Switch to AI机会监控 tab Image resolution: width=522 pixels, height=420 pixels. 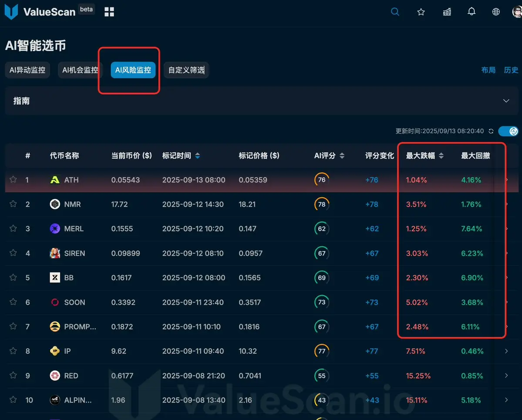80,70
